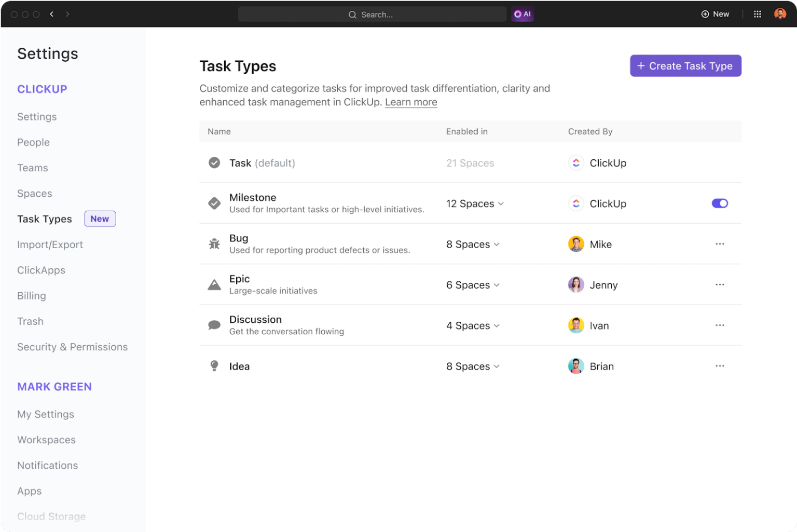Click Mike's profile avatar
Viewport: 797px width, 532px height.
(x=576, y=243)
